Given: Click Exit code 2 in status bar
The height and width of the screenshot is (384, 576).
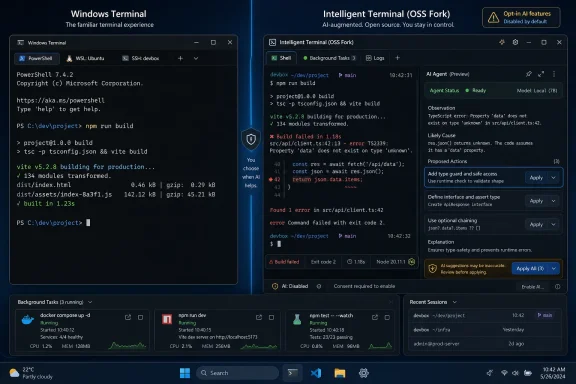Looking at the screenshot, I should point(323,262).
